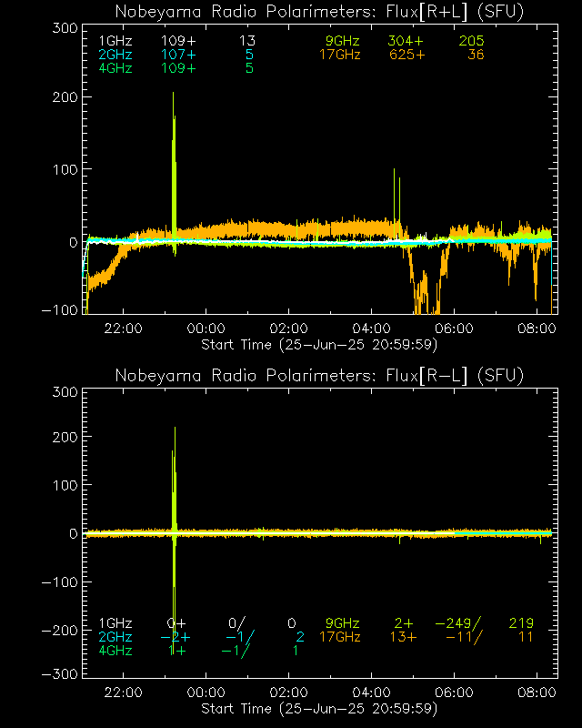Image resolution: width=582 pixels, height=728 pixels.
Task: Select the 17GHz legend label in bottom plot
Action: coord(340,636)
